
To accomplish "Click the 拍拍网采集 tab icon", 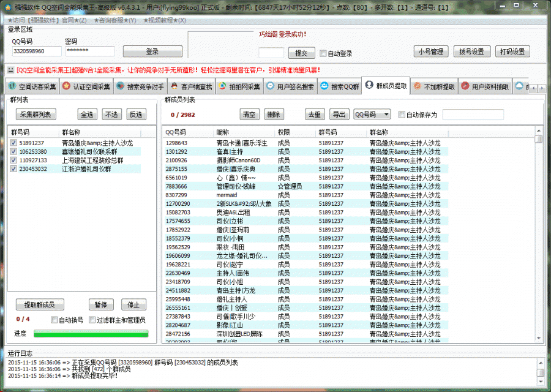I will click(x=222, y=86).
